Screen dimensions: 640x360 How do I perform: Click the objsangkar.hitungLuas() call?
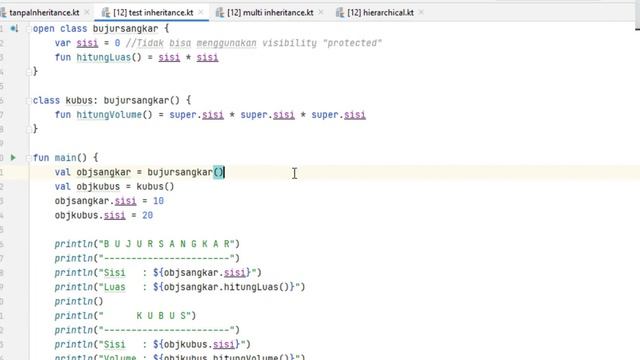click(227, 287)
